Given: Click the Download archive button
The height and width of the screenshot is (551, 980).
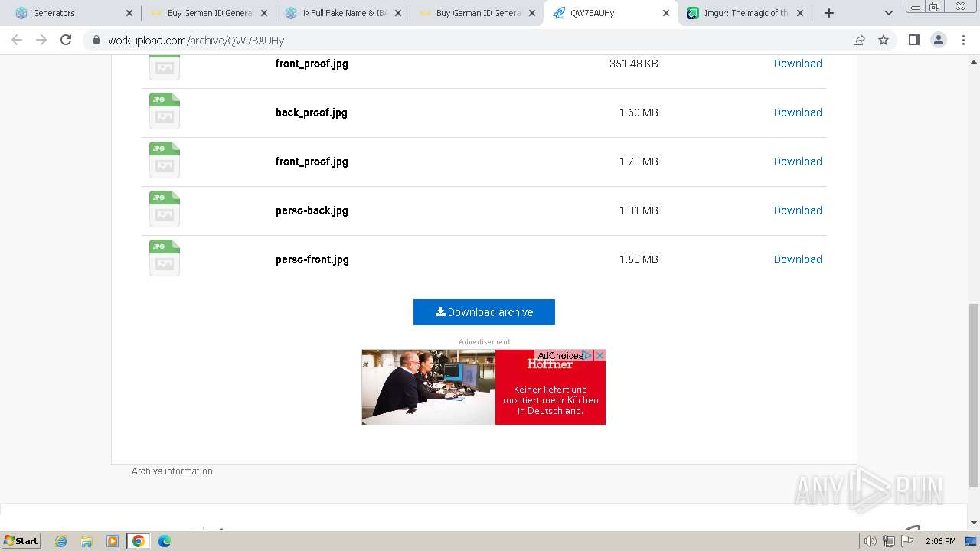Looking at the screenshot, I should [484, 312].
